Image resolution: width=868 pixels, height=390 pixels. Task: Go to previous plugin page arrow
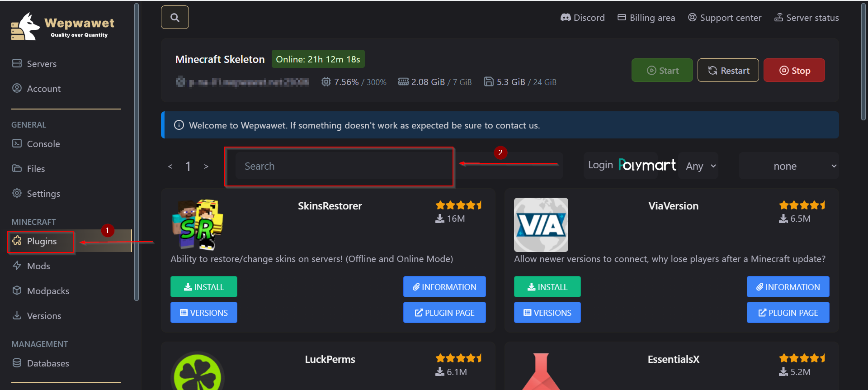[x=170, y=166]
